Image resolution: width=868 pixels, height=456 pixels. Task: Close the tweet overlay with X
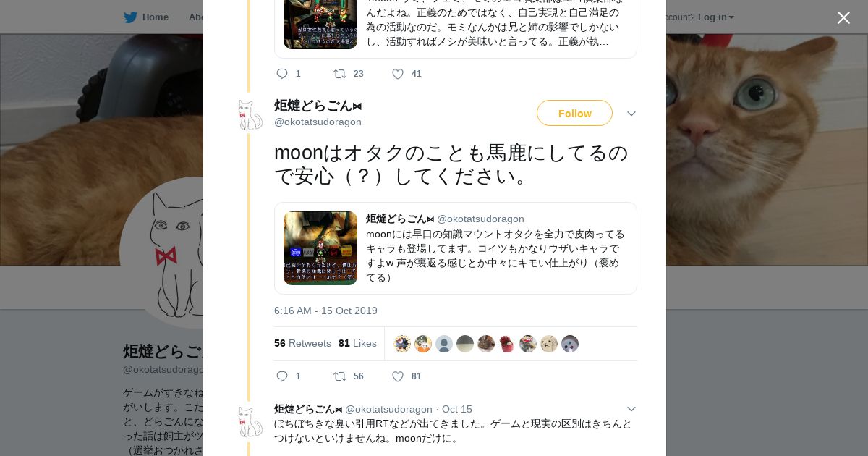[x=843, y=17]
